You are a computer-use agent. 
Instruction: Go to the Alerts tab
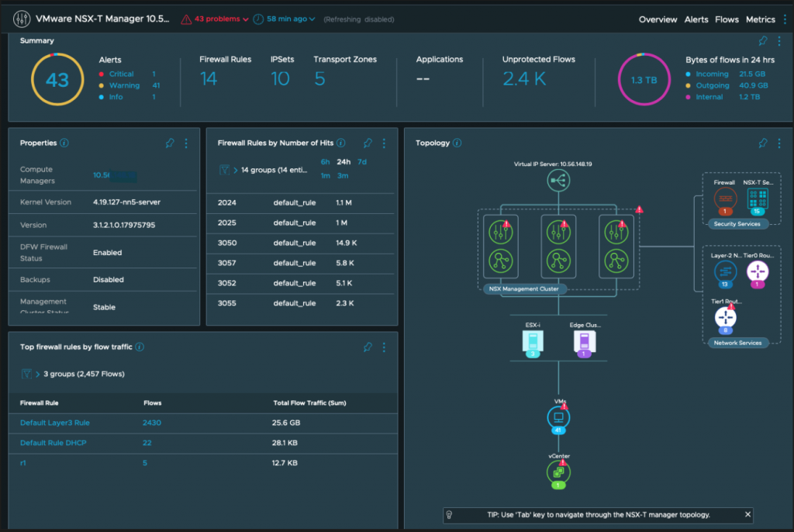coord(696,19)
